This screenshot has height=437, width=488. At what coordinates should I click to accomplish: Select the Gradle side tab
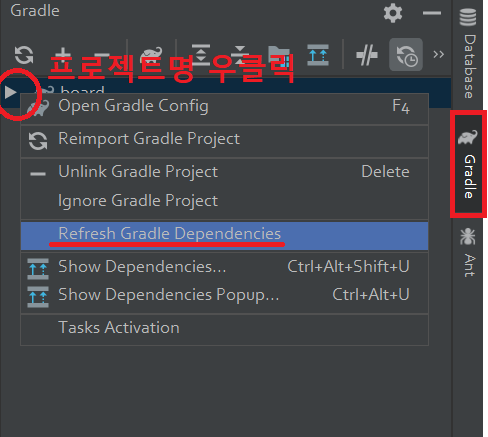[x=468, y=164]
